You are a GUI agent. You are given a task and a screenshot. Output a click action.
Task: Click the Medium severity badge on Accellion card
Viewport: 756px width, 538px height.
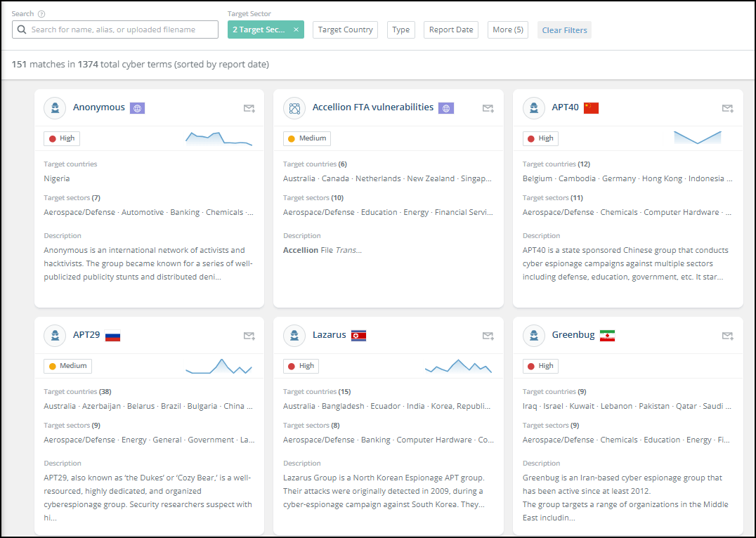[x=307, y=138]
